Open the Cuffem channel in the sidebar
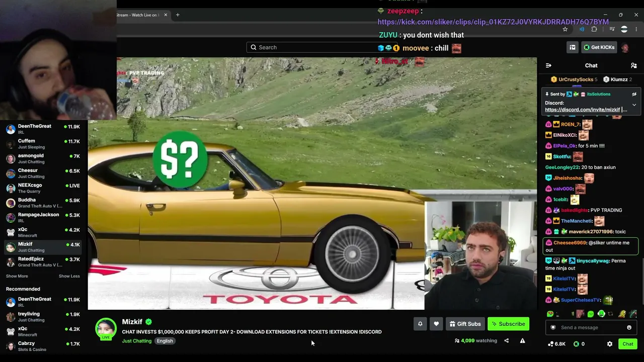Image resolution: width=644 pixels, height=362 pixels. [43, 144]
